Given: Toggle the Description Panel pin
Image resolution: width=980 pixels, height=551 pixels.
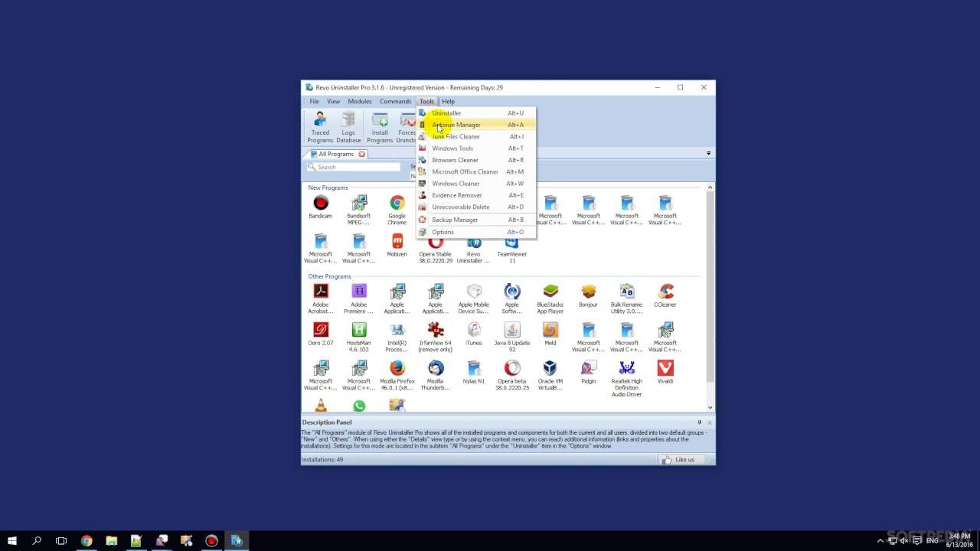Looking at the screenshot, I should pos(699,422).
